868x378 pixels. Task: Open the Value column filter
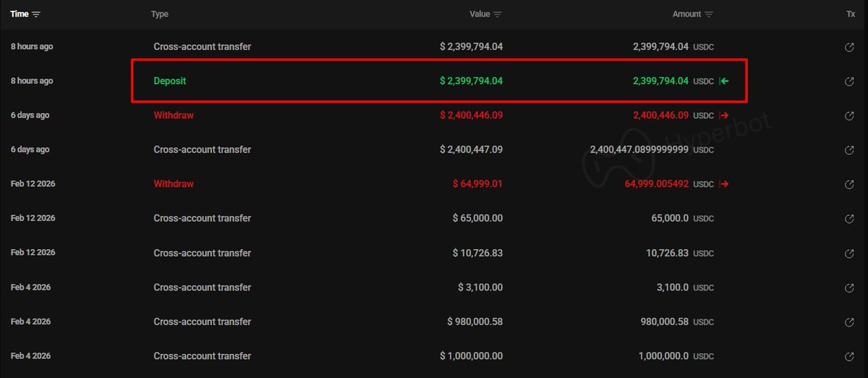pos(498,14)
